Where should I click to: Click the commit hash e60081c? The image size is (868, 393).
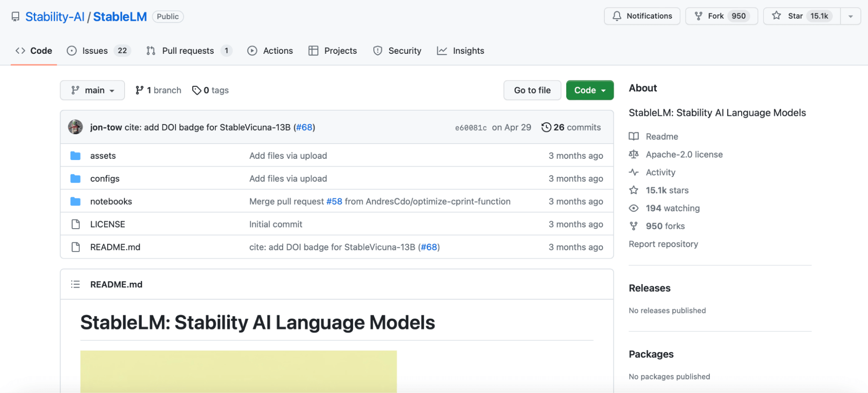coord(471,127)
